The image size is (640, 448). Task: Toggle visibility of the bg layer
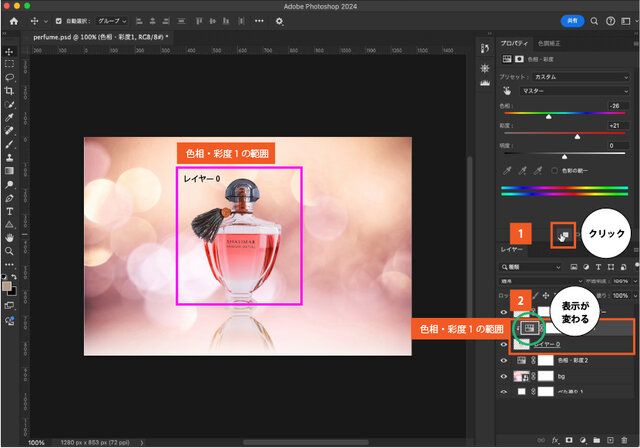tap(504, 375)
